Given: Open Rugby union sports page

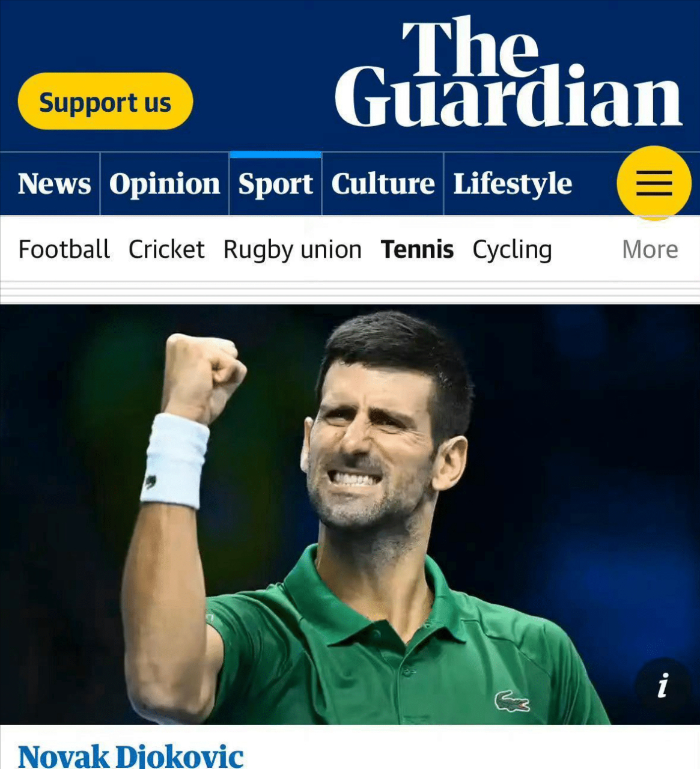Looking at the screenshot, I should tap(293, 250).
